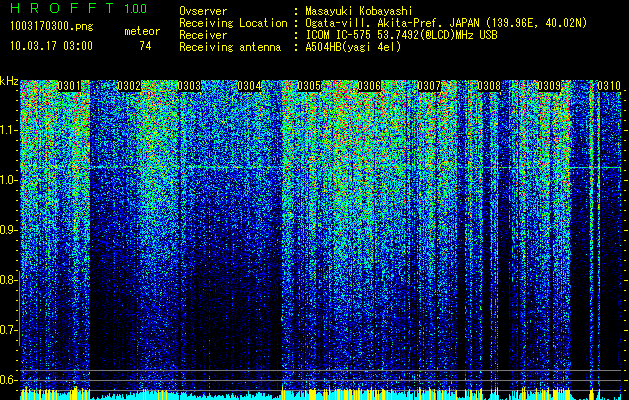Click the A504HB(yagi 4el) antenna text
The height and width of the screenshot is (400, 629).
[353, 47]
